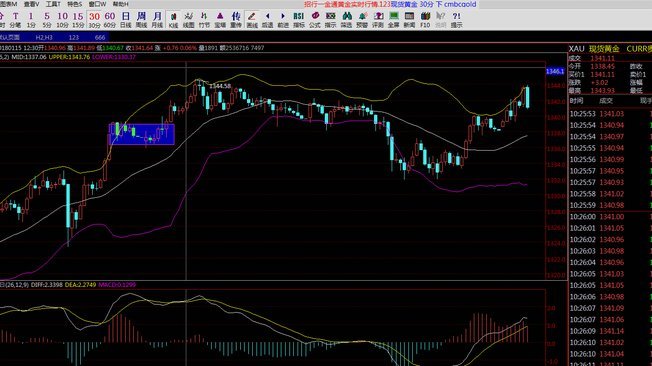Activate the 画线 draw line tool
The image size is (652, 366).
tap(252, 20)
